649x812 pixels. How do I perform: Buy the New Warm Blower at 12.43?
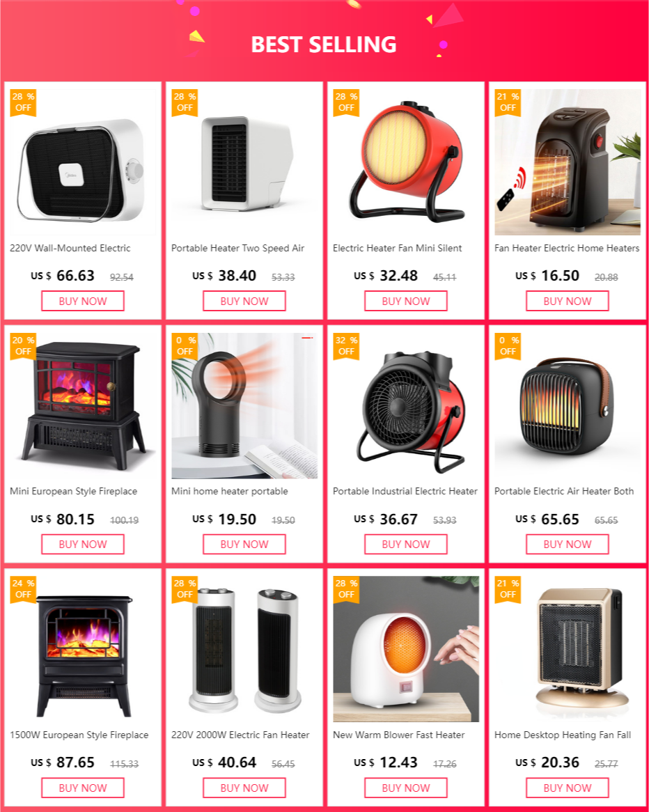(x=406, y=788)
